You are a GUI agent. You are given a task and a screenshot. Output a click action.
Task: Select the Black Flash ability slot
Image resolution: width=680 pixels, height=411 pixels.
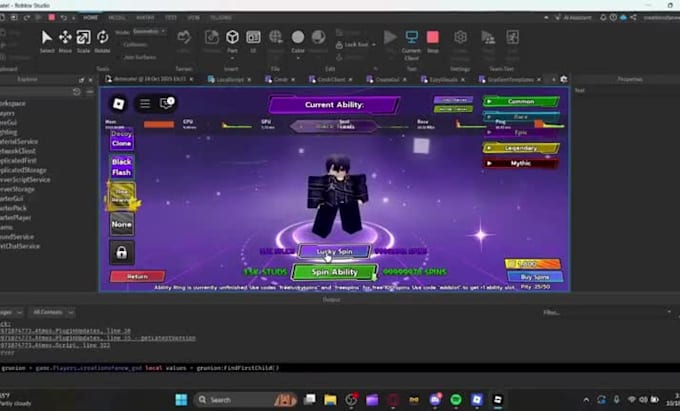(122, 167)
